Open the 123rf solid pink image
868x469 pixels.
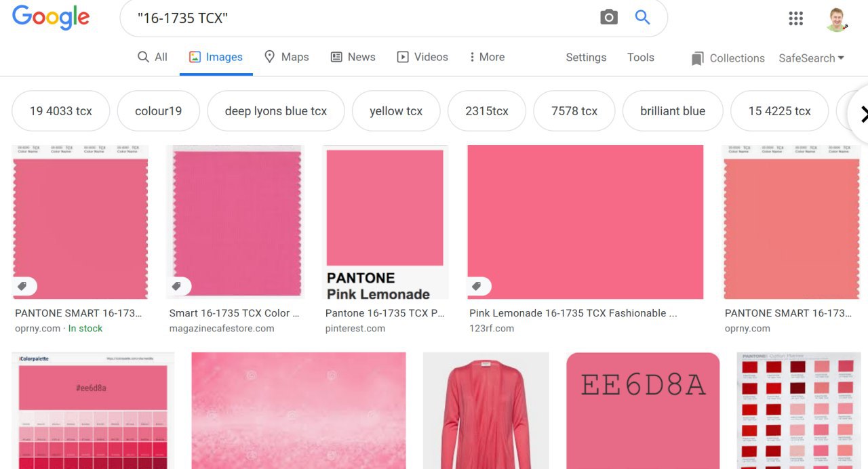pos(585,222)
